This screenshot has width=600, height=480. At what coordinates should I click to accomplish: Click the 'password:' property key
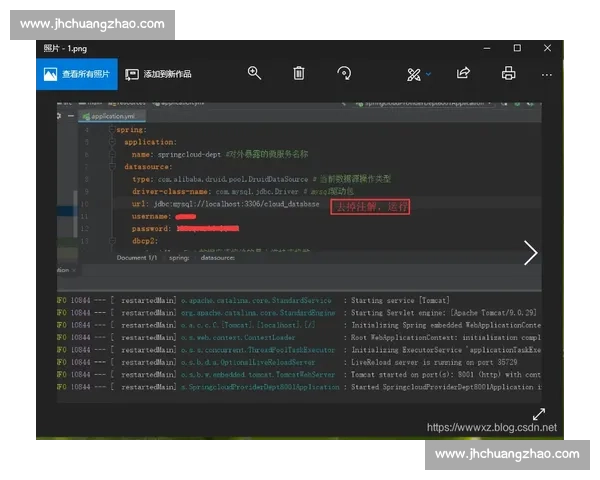point(150,229)
